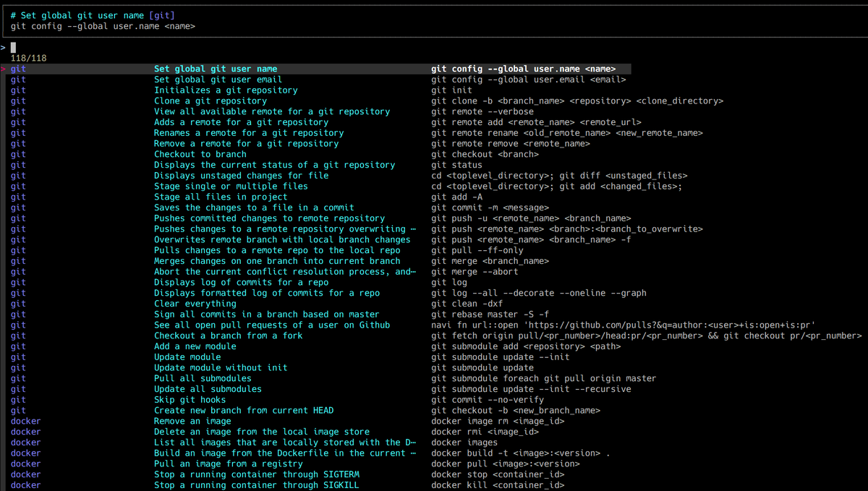Click the preview header '# Set global git user name [git]'
The width and height of the screenshot is (868, 491).
point(93,15)
